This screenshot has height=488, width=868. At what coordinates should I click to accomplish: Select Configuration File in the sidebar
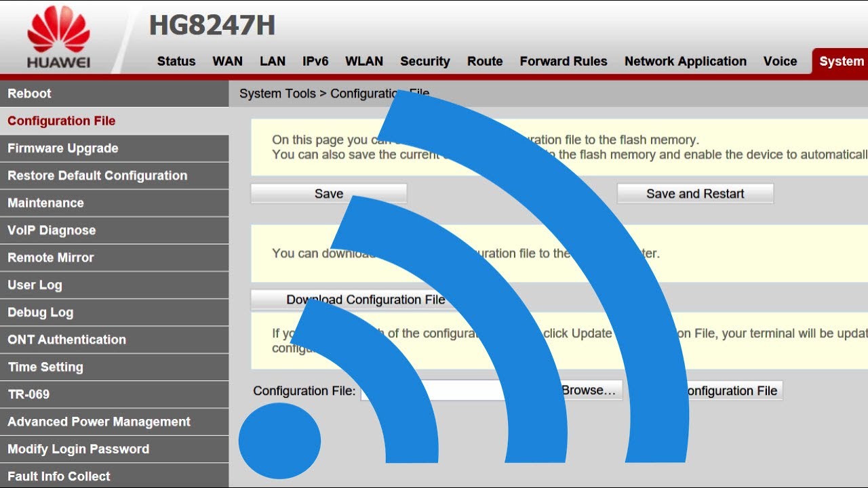pos(114,121)
